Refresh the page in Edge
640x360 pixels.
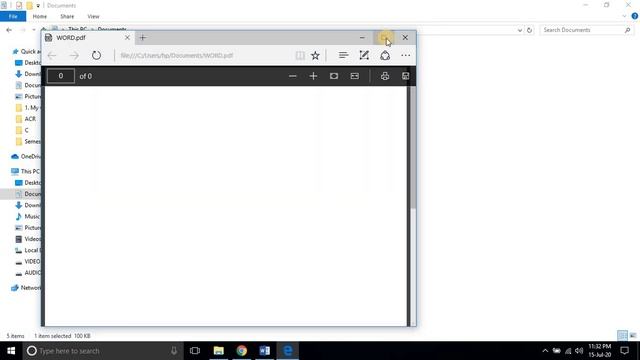pos(96,55)
